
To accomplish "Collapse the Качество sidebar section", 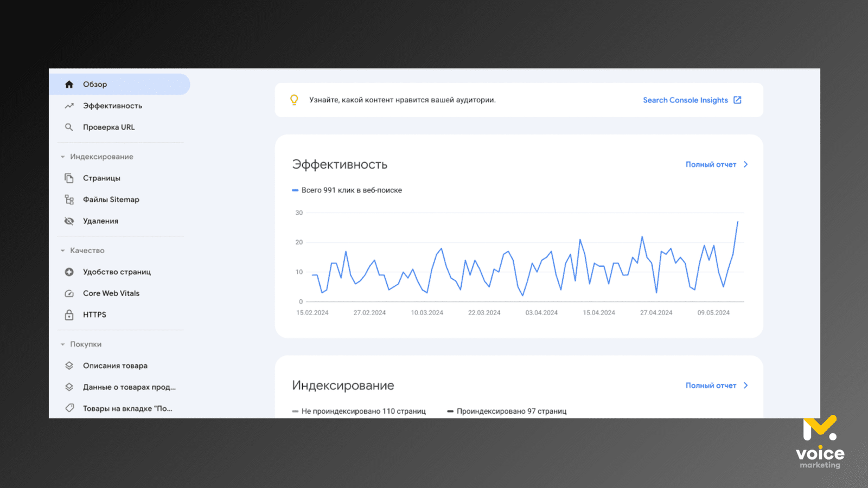I will [x=62, y=251].
